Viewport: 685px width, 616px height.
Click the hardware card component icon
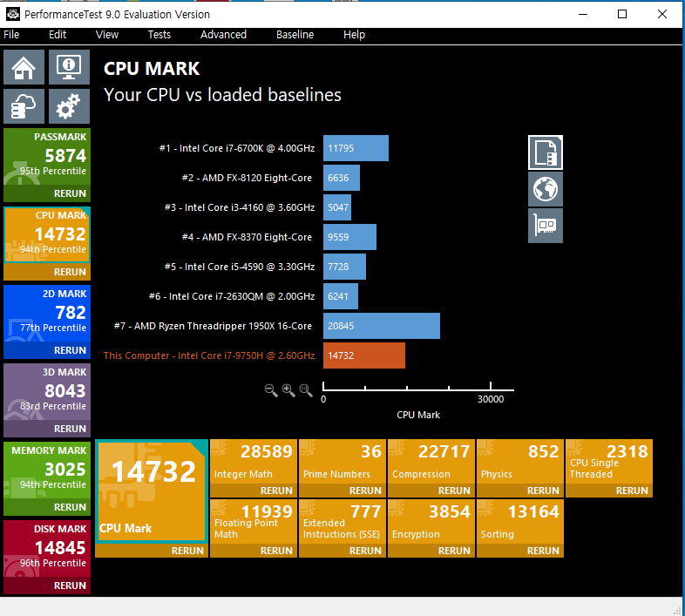tap(546, 226)
